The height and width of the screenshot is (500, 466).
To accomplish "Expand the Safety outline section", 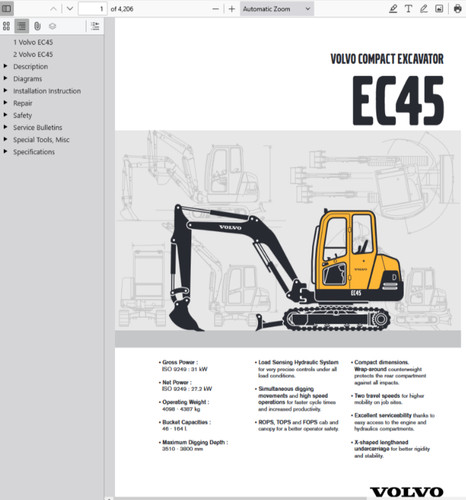I will click(5, 115).
